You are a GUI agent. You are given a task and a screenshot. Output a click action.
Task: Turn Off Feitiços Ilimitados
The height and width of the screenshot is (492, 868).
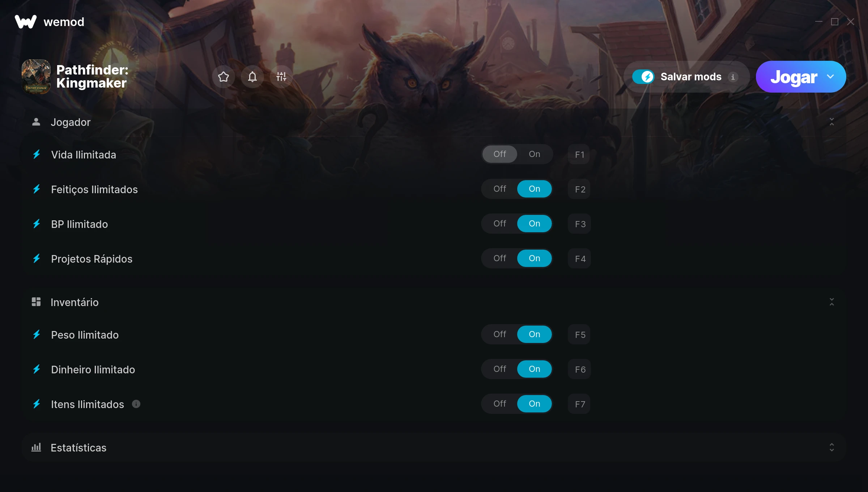tap(500, 189)
